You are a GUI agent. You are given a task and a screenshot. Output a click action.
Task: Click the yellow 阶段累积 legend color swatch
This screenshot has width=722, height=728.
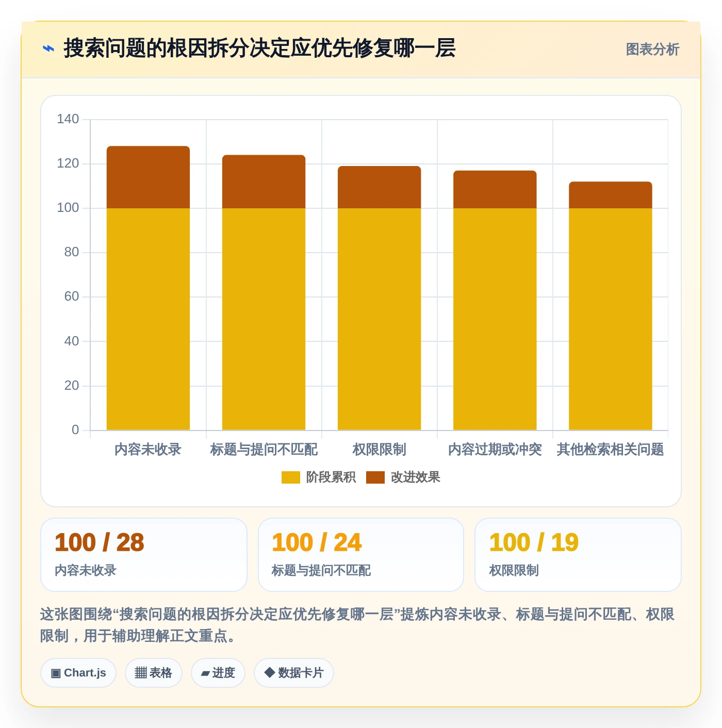point(290,477)
